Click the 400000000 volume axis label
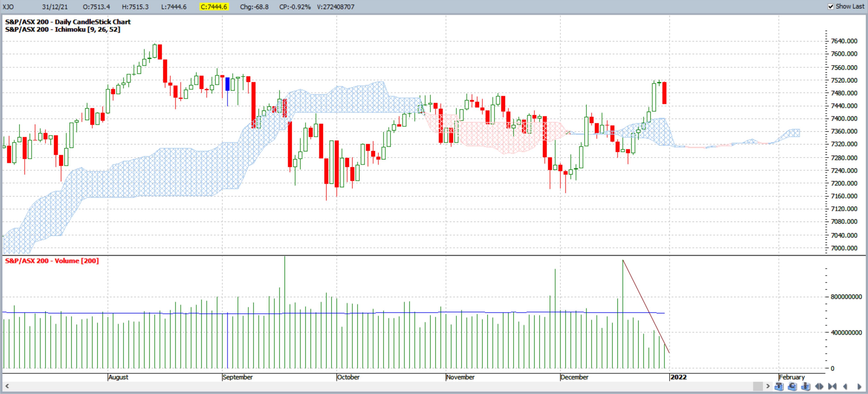The width and height of the screenshot is (868, 394). [x=846, y=332]
